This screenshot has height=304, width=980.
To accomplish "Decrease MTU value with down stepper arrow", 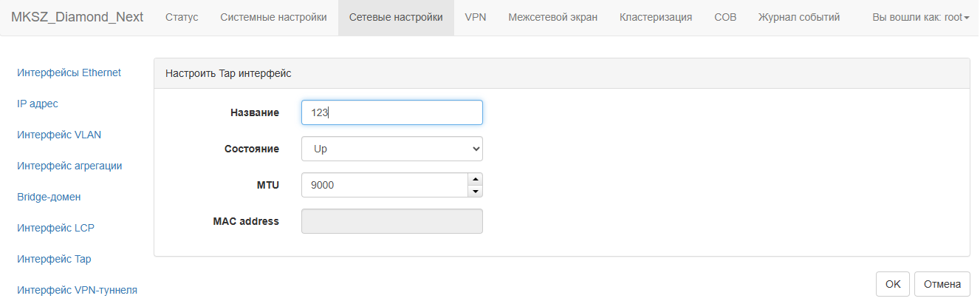I will [x=476, y=192].
